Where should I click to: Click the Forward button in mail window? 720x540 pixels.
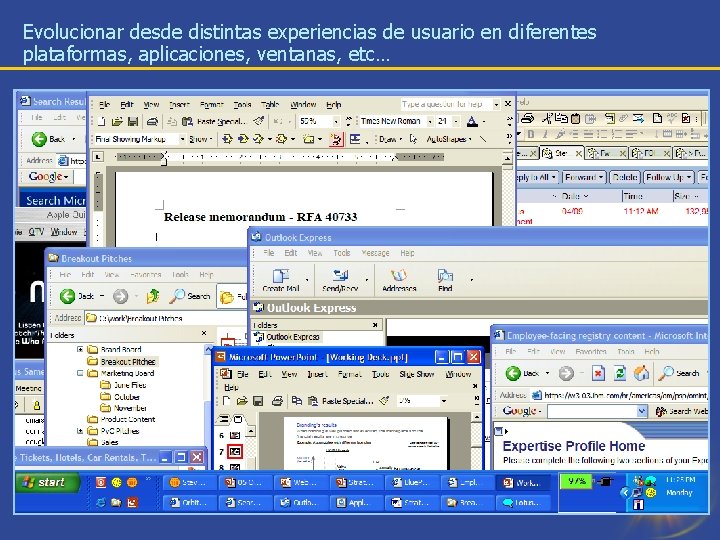[584, 177]
